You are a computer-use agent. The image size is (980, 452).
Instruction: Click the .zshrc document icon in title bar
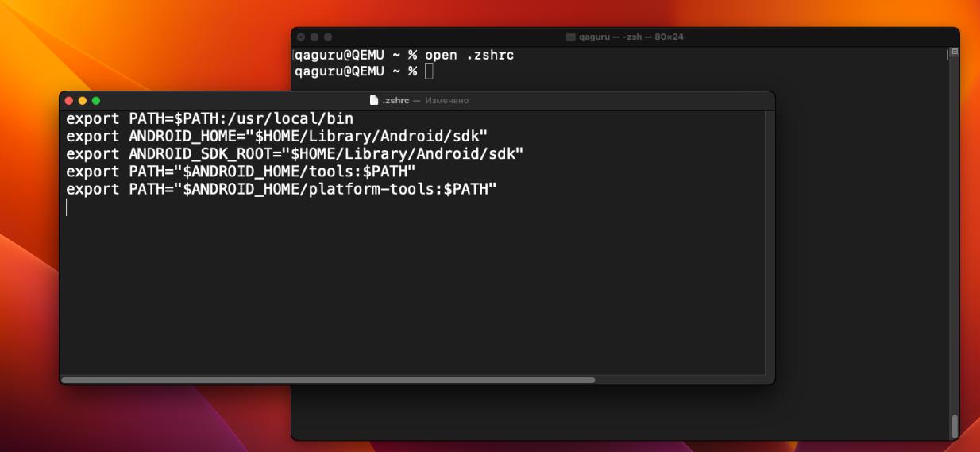point(374,101)
